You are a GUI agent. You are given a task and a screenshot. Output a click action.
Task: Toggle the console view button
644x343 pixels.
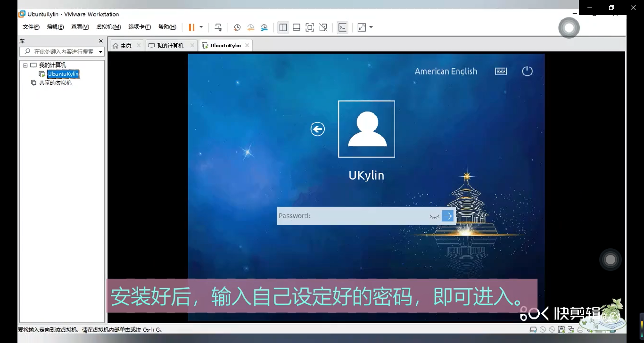point(343,27)
